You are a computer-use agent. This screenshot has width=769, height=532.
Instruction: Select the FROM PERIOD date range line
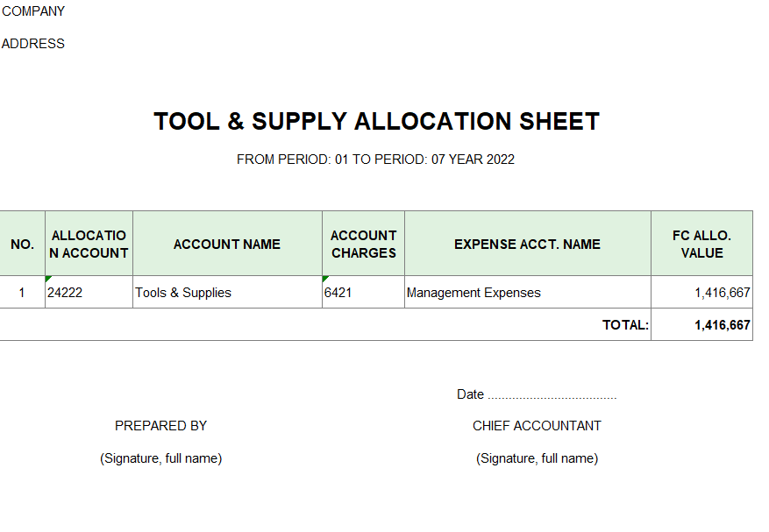[375, 160]
